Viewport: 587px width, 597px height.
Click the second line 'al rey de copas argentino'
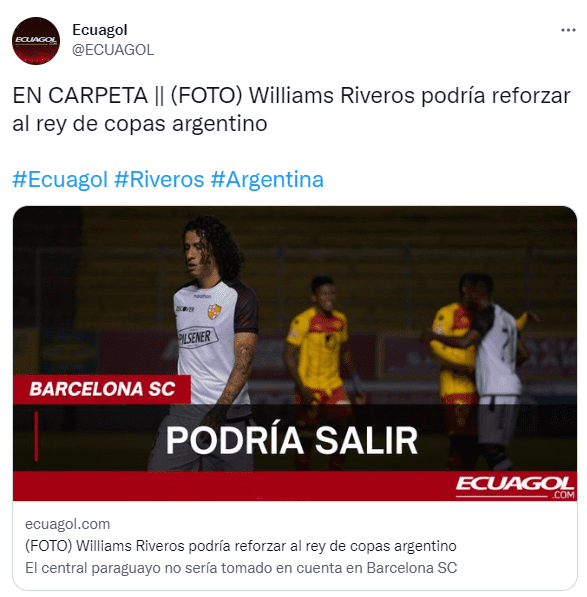pyautogui.click(x=140, y=124)
